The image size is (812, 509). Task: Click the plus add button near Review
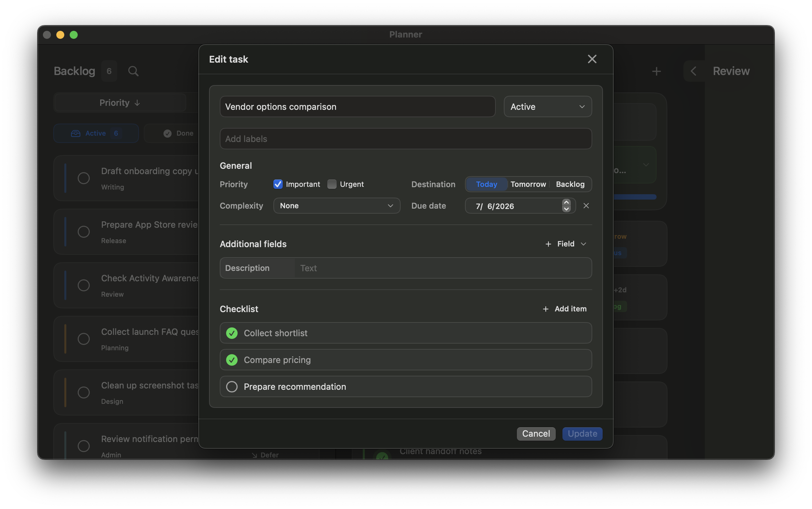coord(656,71)
